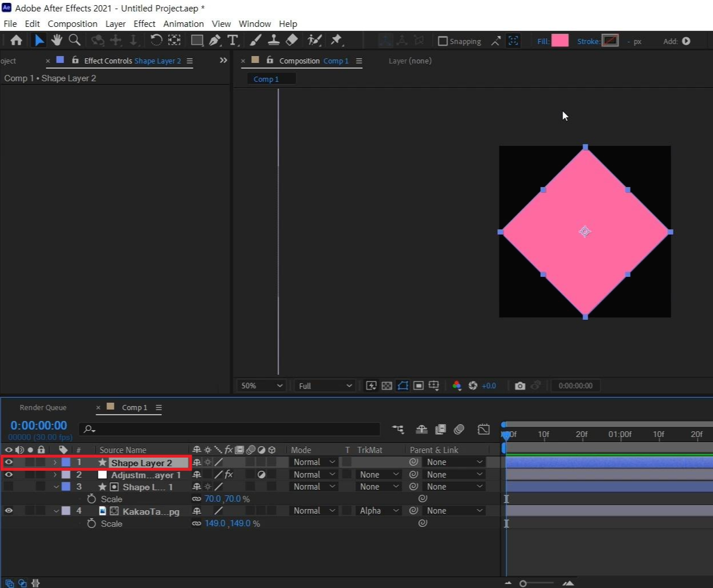
Task: Open blending Mode dropdown for Shape Layer 2
Action: coord(314,462)
